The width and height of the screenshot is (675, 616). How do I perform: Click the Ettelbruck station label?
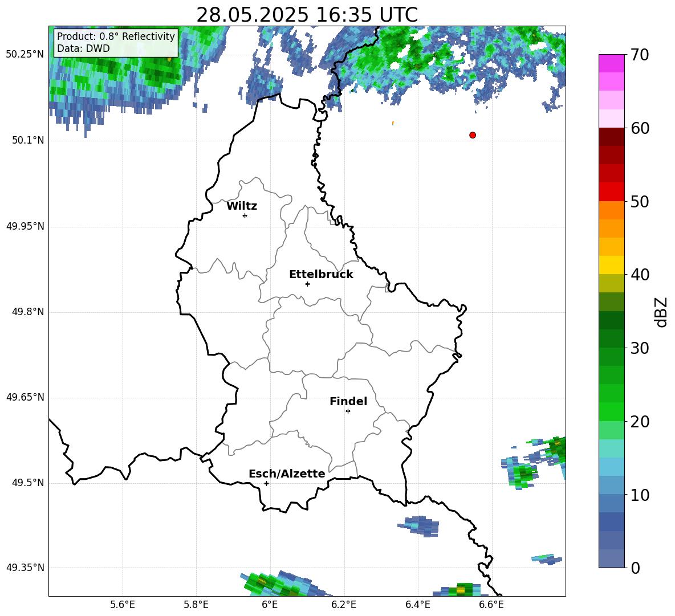click(x=321, y=275)
